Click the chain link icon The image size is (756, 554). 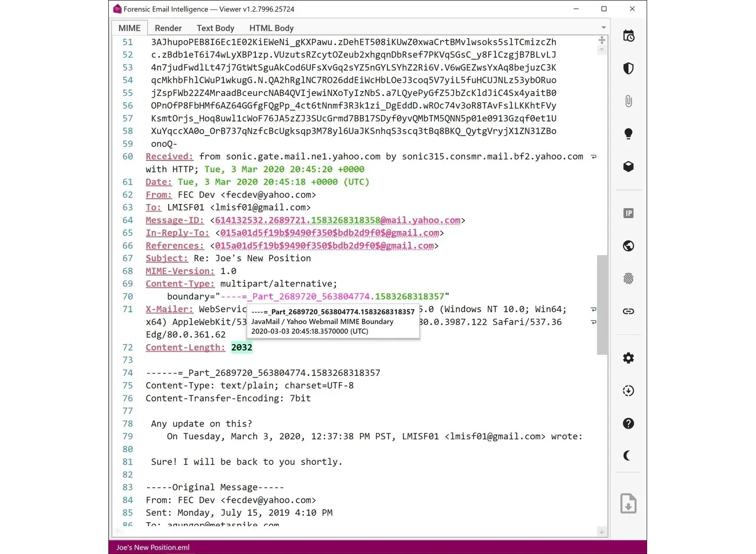[x=628, y=311]
